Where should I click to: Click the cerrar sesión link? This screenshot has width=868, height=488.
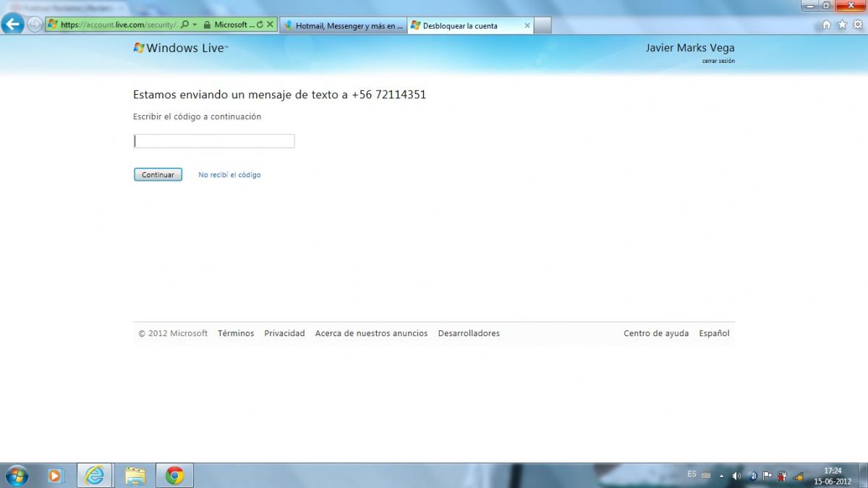tap(718, 61)
